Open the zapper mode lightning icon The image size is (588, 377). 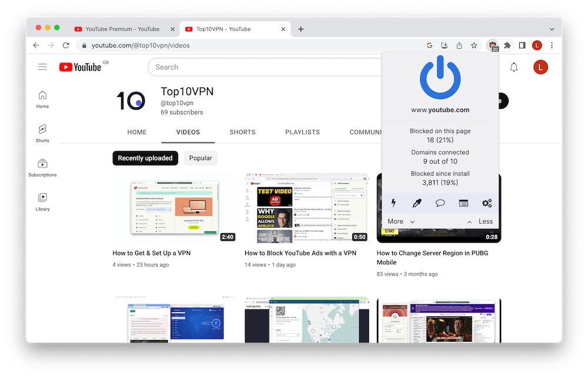tap(393, 203)
